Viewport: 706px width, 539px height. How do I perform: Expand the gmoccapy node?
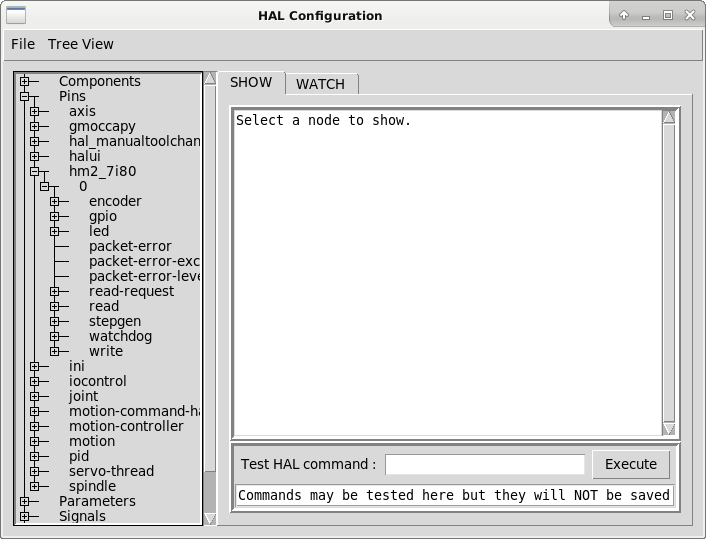tap(35, 127)
